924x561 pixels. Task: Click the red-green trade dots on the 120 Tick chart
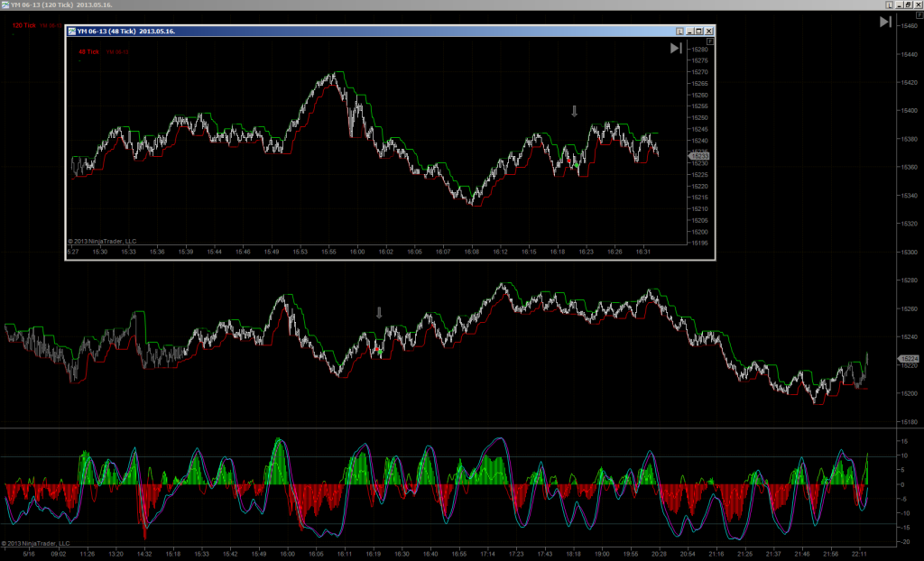point(378,351)
